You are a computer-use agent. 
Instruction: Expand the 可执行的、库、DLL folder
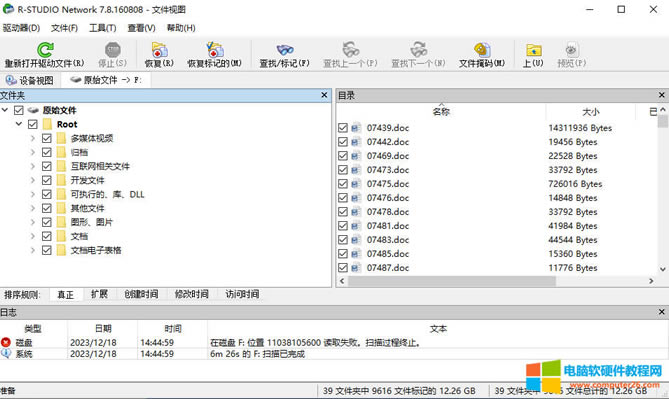pos(33,194)
